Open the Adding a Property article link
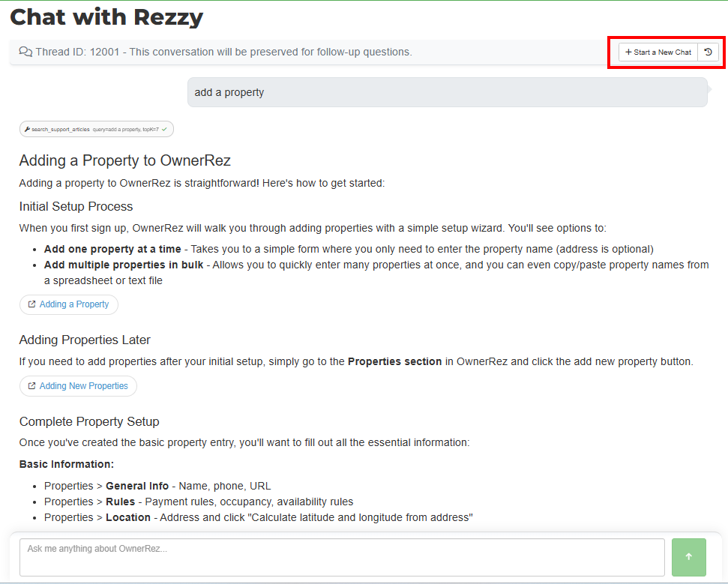The width and height of the screenshot is (728, 584). (x=73, y=304)
